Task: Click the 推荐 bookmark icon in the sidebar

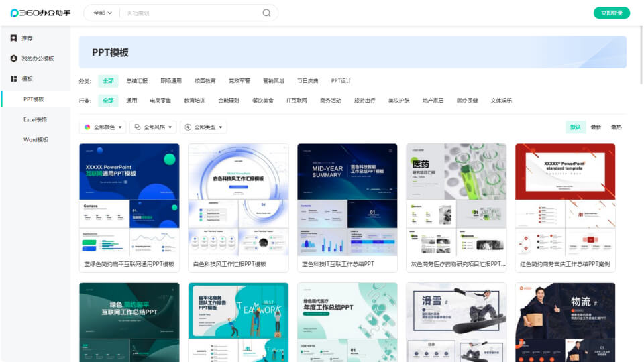Action: pyautogui.click(x=13, y=38)
